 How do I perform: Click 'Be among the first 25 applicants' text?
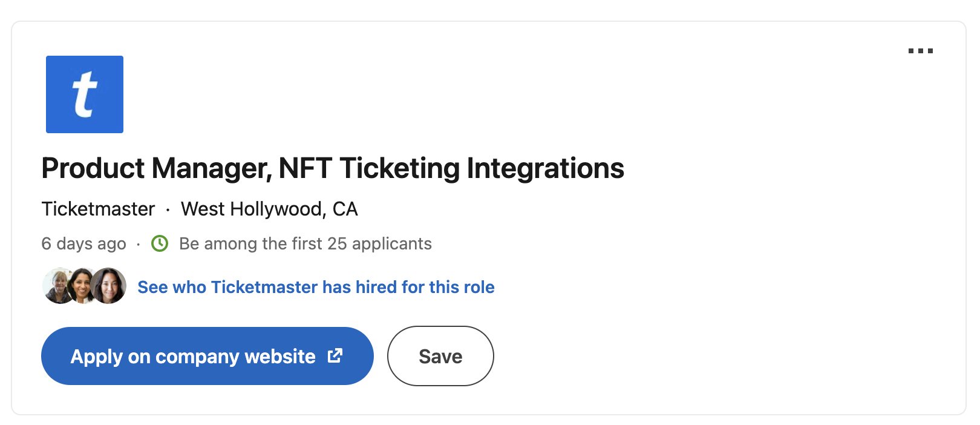click(x=305, y=243)
